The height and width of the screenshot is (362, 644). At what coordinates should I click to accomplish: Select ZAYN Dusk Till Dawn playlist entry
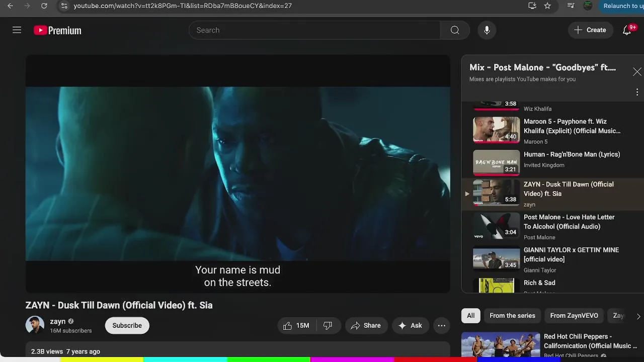click(552, 194)
